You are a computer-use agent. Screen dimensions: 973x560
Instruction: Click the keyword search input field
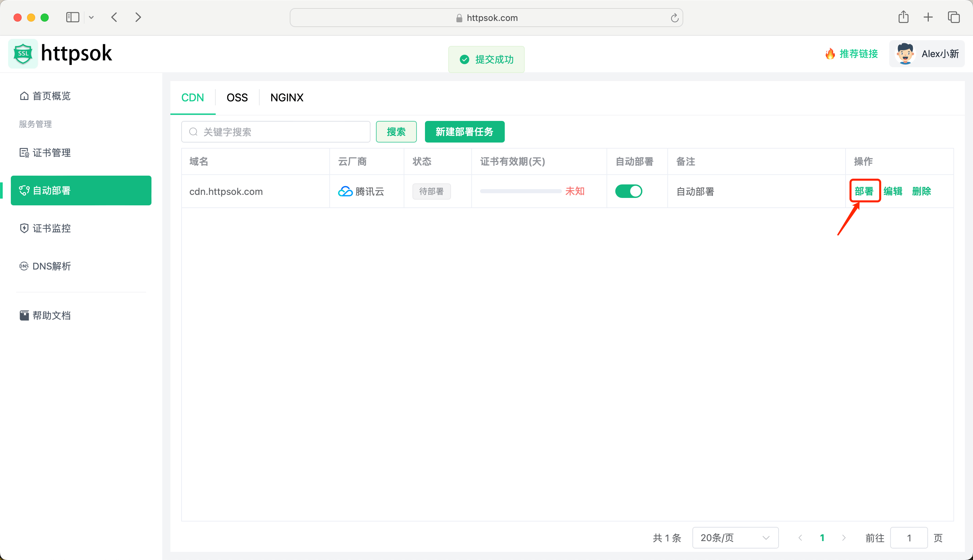276,131
